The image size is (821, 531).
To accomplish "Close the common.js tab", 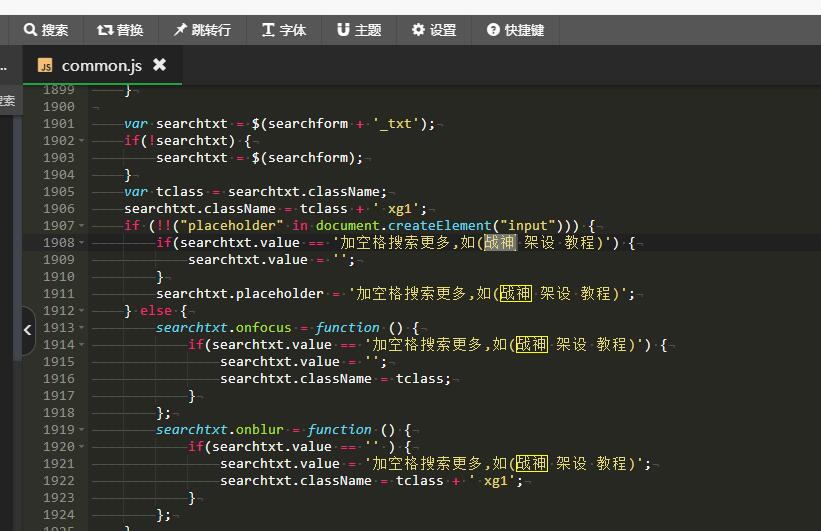I will click(x=159, y=65).
